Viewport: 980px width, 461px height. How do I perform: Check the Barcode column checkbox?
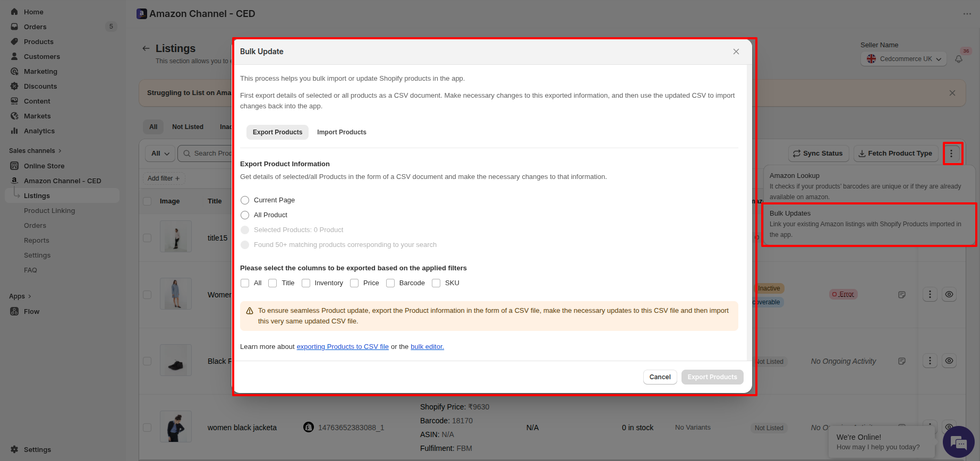(390, 283)
